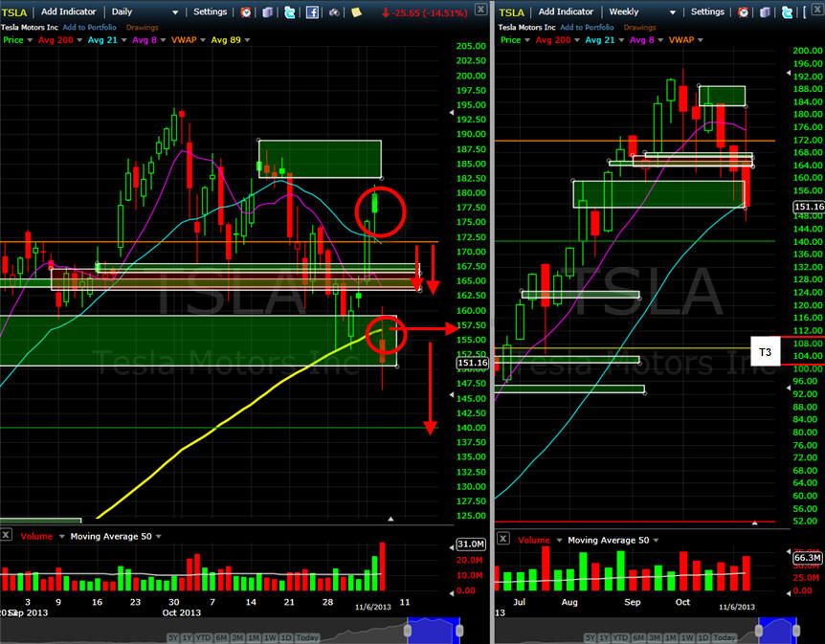Click TSLA ticker symbol in Weekly chart
Viewport: 825px width, 644px height.
[x=511, y=12]
